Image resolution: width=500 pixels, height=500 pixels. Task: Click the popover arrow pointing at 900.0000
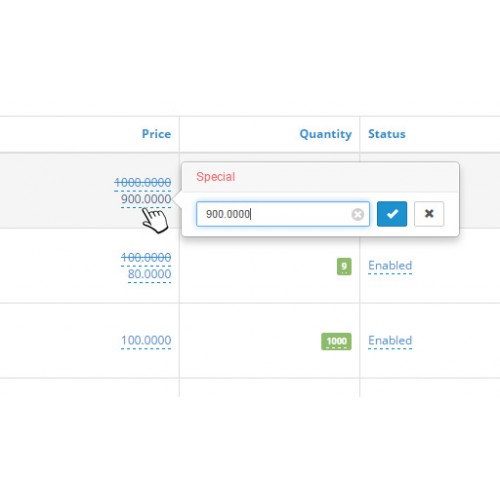pyautogui.click(x=178, y=199)
